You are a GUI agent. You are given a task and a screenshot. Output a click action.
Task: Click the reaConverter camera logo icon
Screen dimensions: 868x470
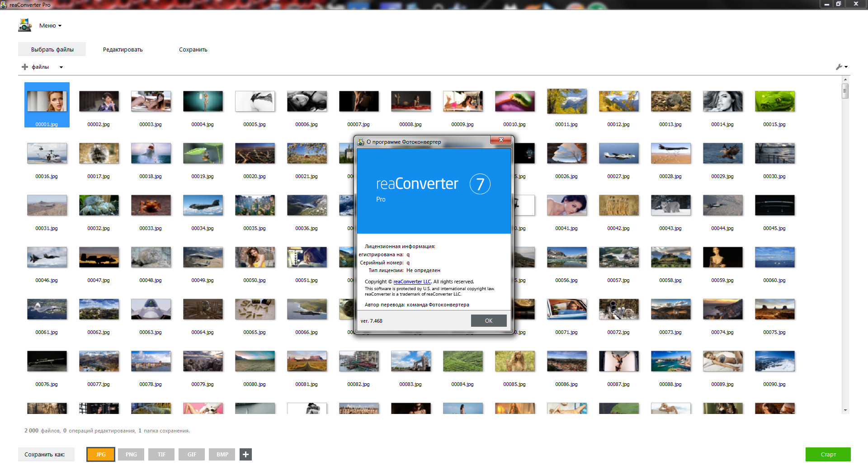click(x=25, y=25)
